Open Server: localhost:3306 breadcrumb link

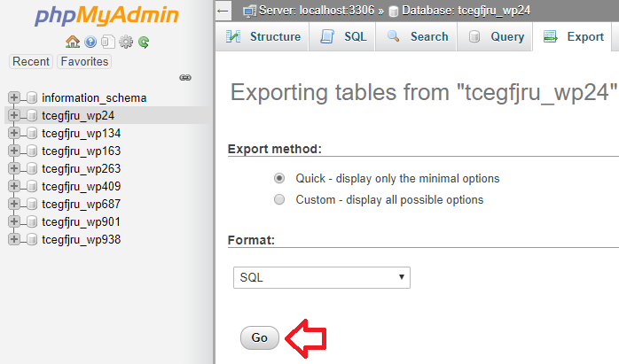[x=317, y=11]
